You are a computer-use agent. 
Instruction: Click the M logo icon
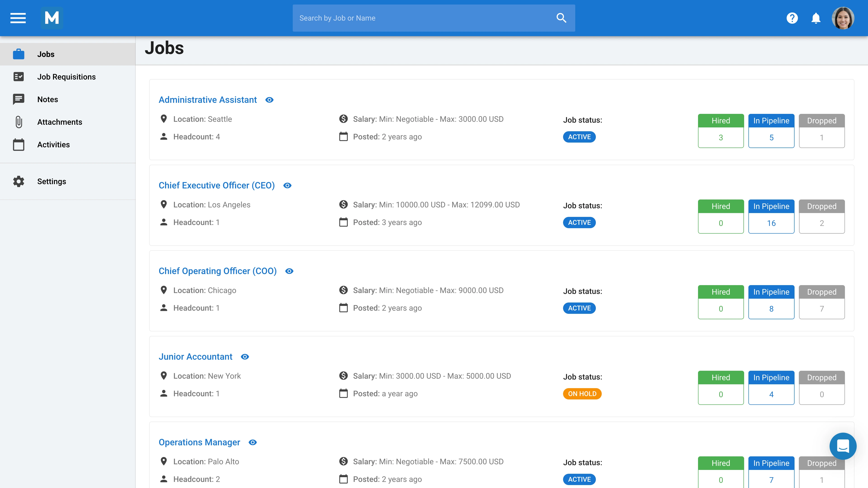click(52, 18)
